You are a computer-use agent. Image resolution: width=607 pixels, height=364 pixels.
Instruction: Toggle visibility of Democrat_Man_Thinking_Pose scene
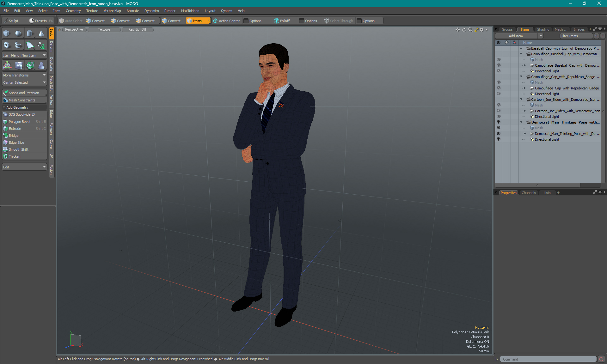click(x=499, y=122)
